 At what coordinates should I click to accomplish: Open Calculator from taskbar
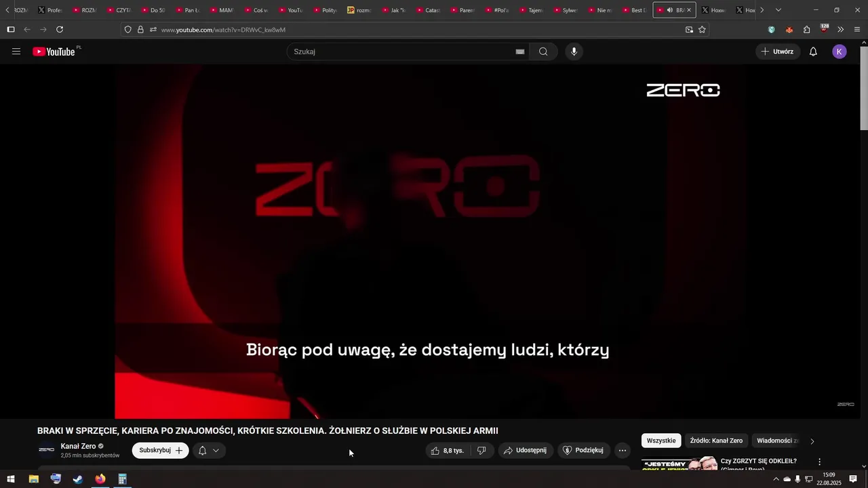coord(123,479)
